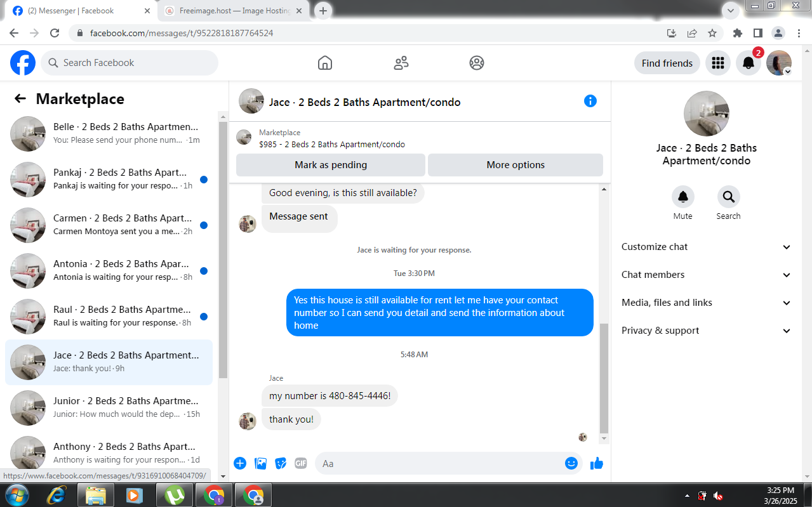The image size is (812, 507).
Task: Expand Chat members section
Action: (706, 275)
